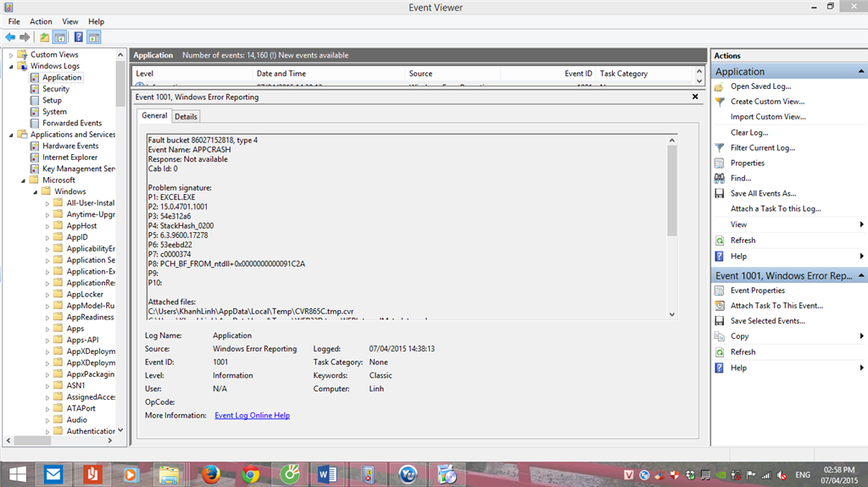This screenshot has height=487, width=868.
Task: Go back with the blue Back arrow
Action: pyautogui.click(x=10, y=37)
